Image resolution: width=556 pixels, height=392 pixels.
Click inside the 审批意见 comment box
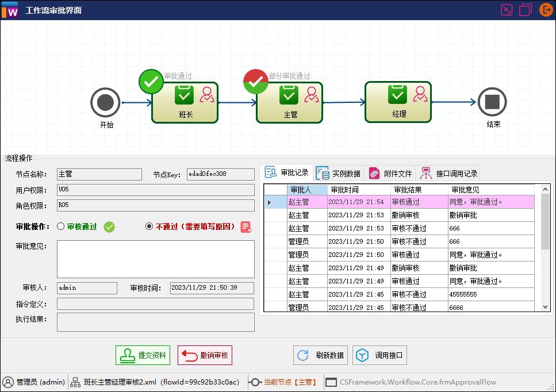tap(155, 259)
